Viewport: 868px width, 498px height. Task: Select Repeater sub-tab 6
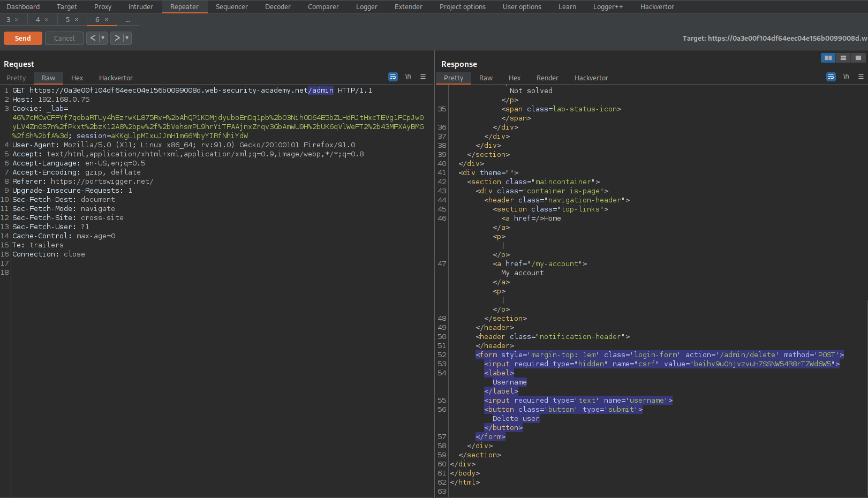pyautogui.click(x=97, y=20)
